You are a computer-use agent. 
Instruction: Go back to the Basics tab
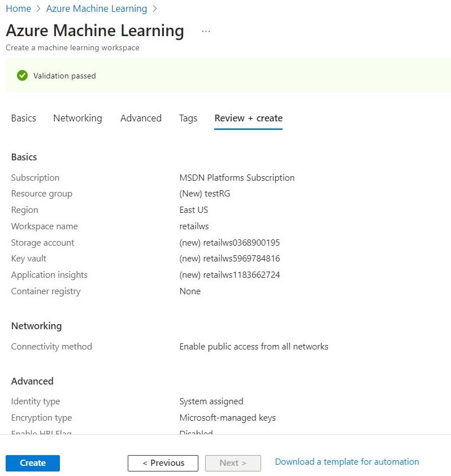coord(23,118)
